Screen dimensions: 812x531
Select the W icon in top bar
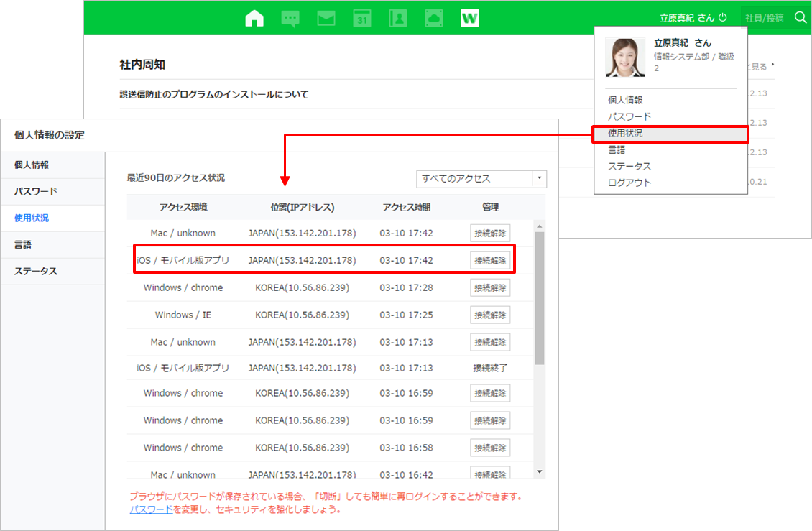pos(470,19)
